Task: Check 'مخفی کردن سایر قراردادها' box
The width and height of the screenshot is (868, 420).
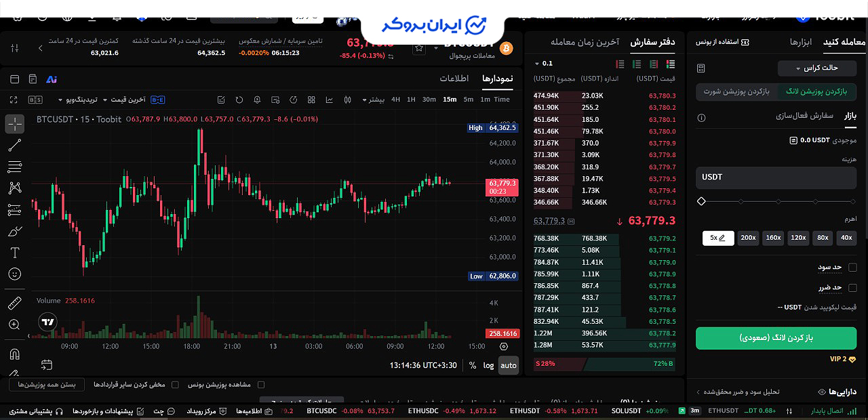Action: [x=175, y=384]
